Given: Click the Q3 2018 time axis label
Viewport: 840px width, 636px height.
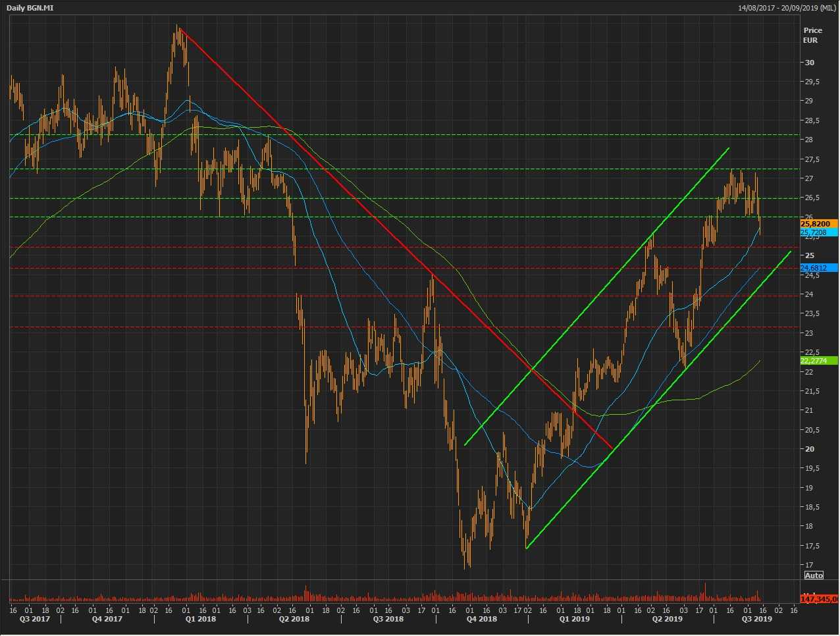Looking at the screenshot, I should click(388, 619).
